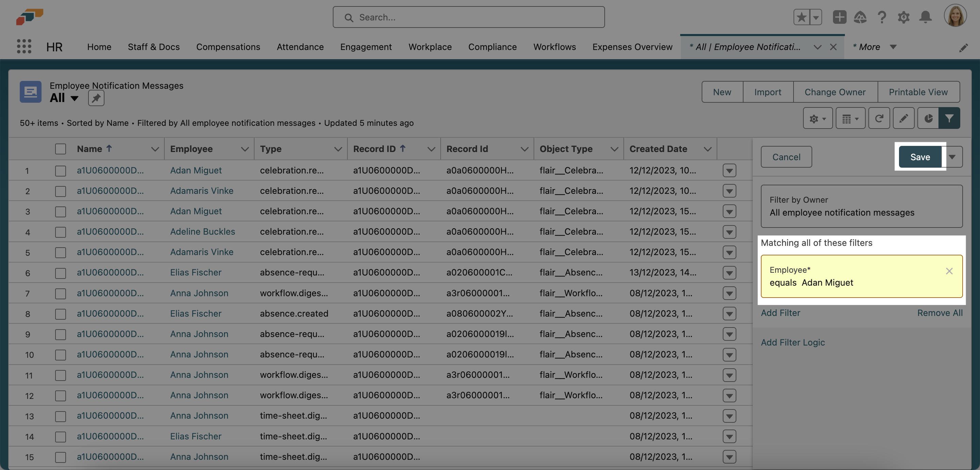Image resolution: width=980 pixels, height=470 pixels.
Task: Select the checkbox next to Elias Fischer row 6
Action: click(61, 273)
